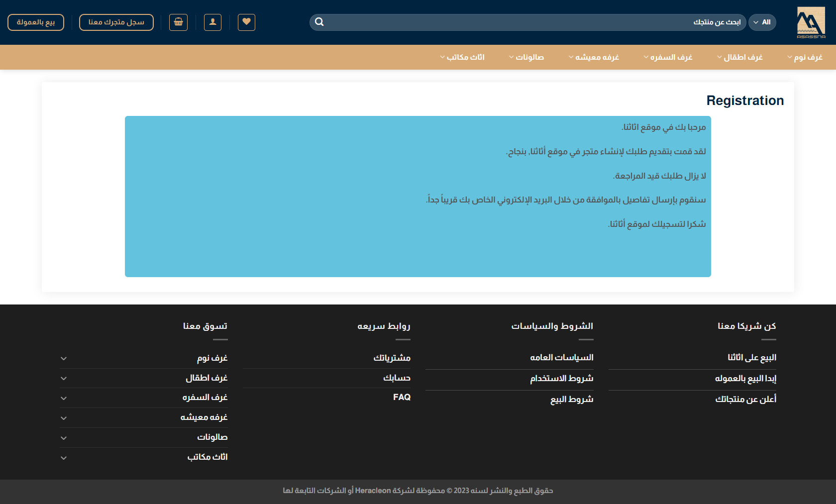Open the اثاث مكاتب menu item
This screenshot has width=836, height=504.
[x=463, y=57]
